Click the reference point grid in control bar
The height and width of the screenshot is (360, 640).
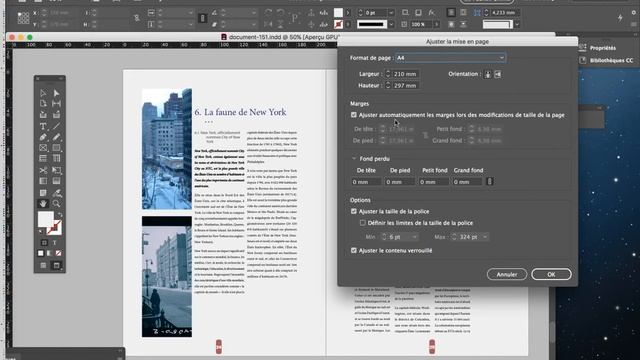pos(23,18)
